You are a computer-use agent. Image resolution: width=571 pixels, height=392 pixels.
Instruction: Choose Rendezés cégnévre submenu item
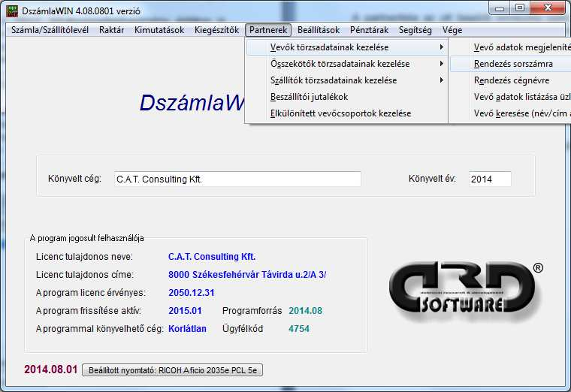pos(511,80)
